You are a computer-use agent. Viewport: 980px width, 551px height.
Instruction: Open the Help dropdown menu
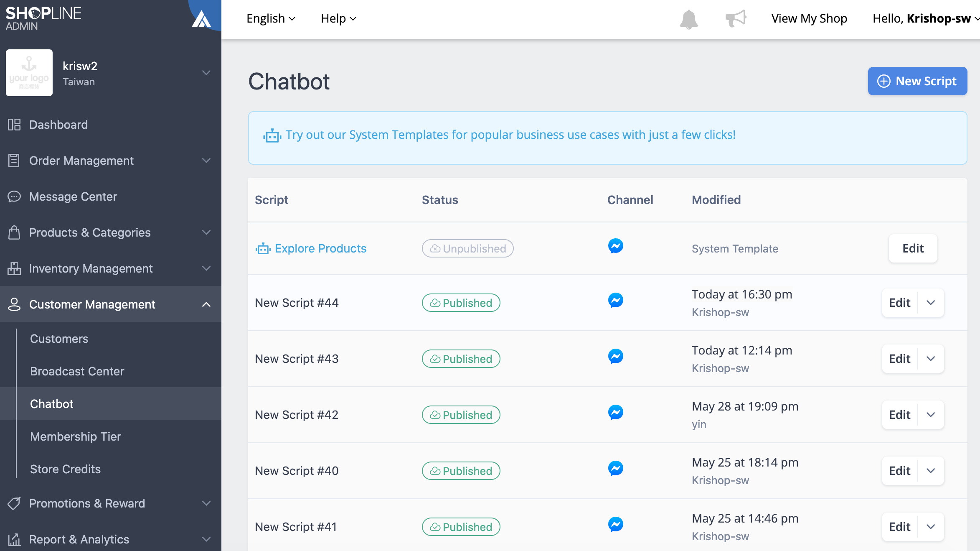tap(338, 18)
